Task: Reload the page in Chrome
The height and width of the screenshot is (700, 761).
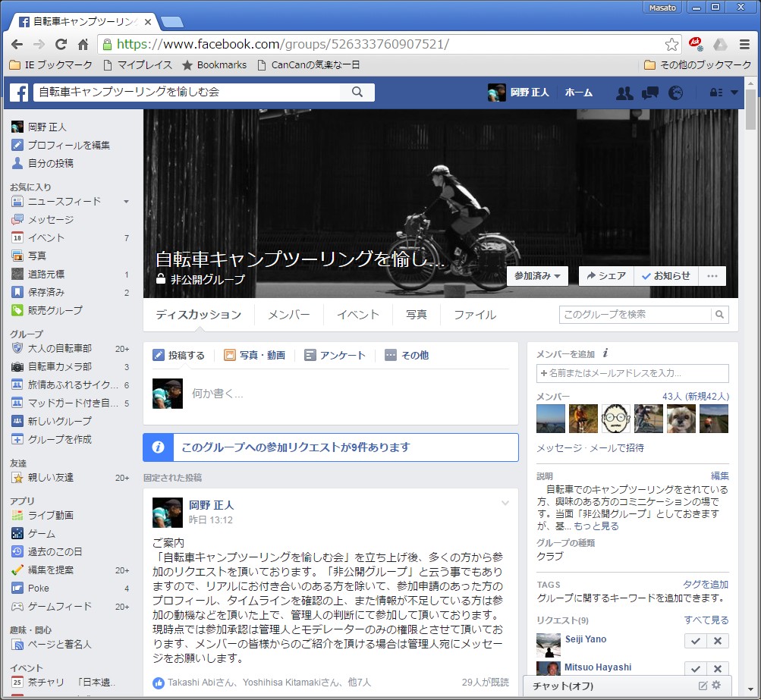Action: tap(61, 45)
